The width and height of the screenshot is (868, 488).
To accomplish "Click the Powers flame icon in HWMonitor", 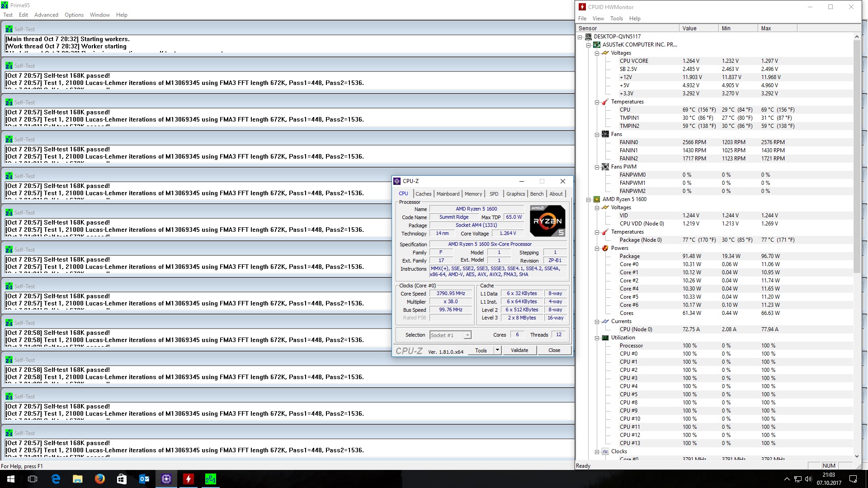I will (x=605, y=248).
